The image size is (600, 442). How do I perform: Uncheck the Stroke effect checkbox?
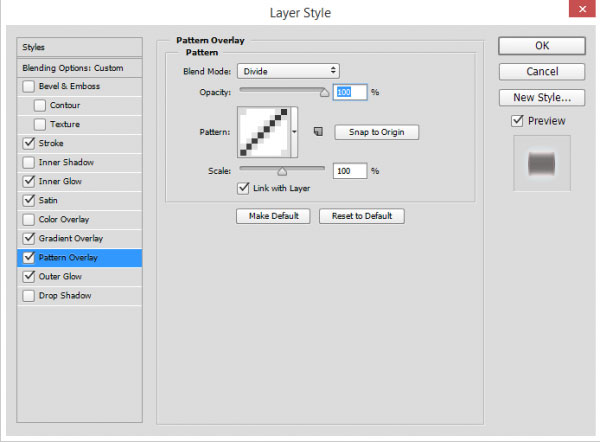coord(28,143)
